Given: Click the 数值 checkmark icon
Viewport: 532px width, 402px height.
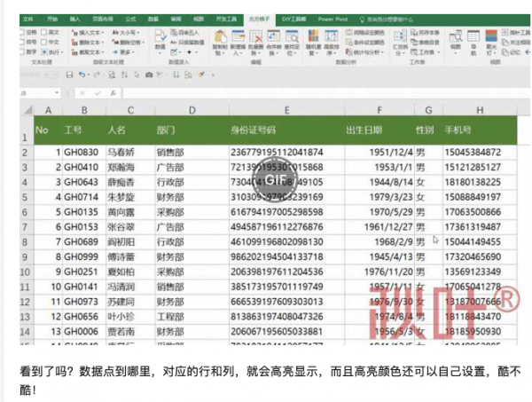Looking at the screenshot, I should click(160, 36).
